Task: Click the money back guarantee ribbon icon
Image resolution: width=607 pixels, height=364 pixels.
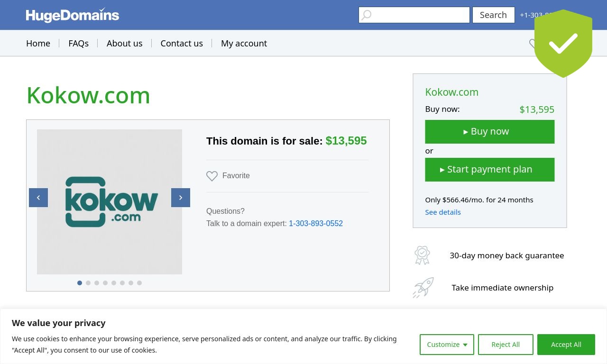Action: 422,255
